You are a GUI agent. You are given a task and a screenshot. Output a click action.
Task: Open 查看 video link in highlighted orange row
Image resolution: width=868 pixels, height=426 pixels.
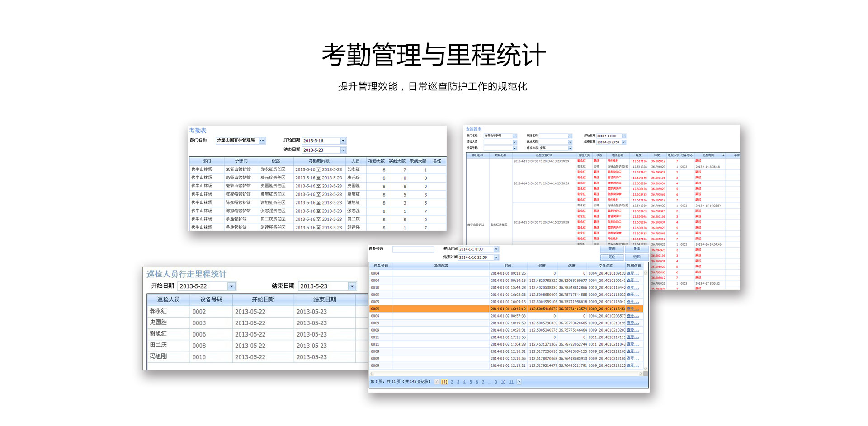click(632, 309)
